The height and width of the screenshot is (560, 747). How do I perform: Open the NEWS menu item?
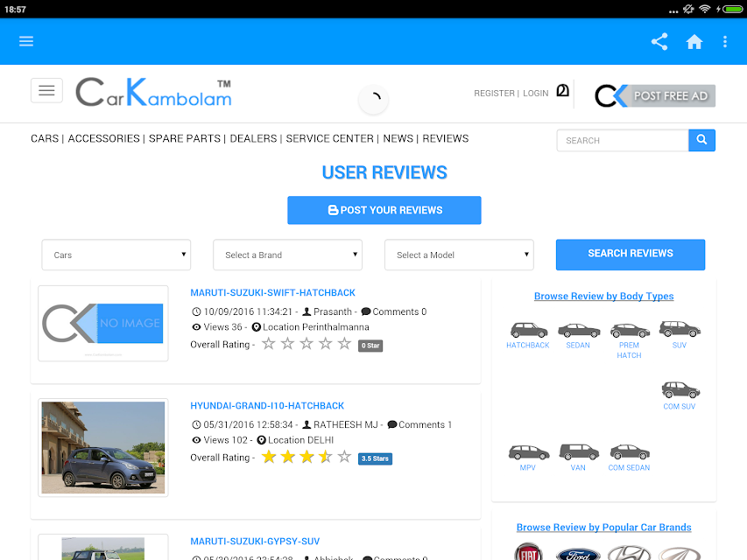[x=398, y=138]
